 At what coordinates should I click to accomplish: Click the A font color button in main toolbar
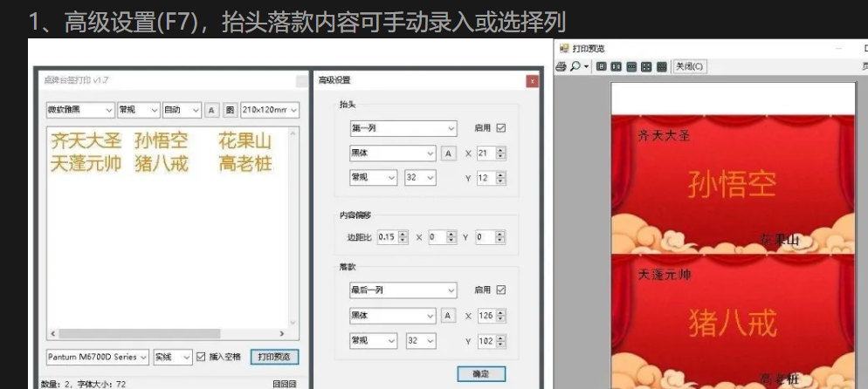coord(211,110)
